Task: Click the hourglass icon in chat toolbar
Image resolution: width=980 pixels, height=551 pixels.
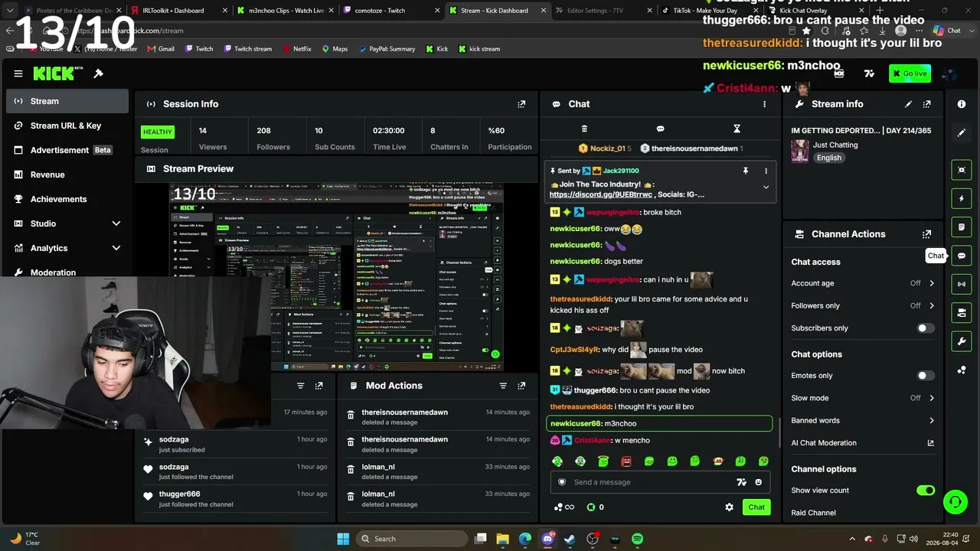Action: point(737,129)
